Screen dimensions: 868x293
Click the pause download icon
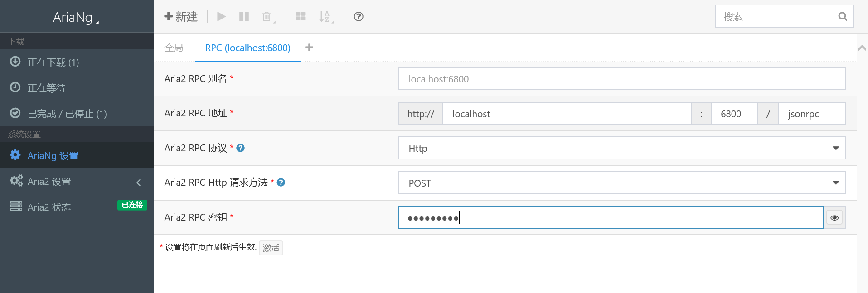tap(244, 17)
